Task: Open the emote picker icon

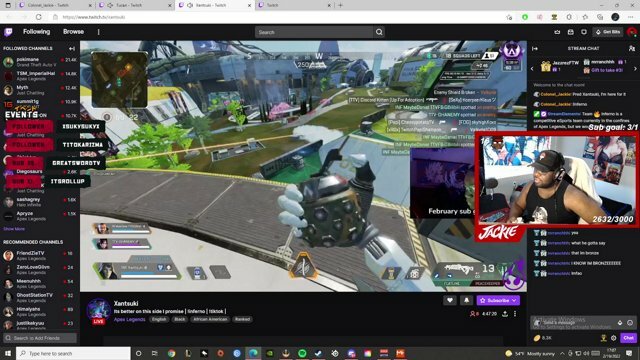Action: click(630, 322)
